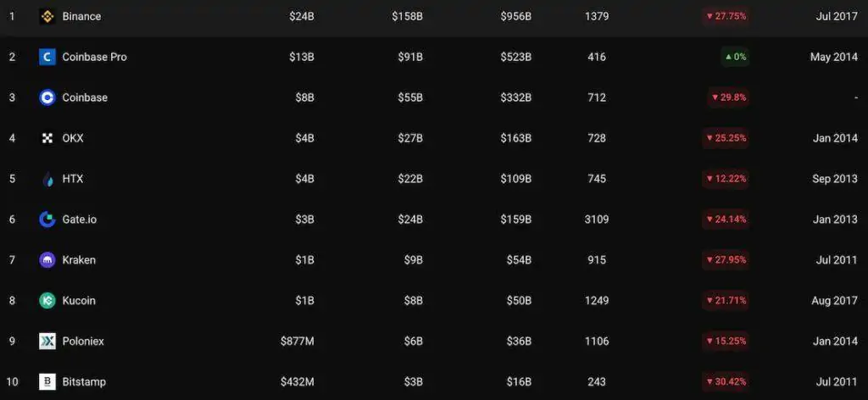The image size is (868, 400).
Task: Click the Coinbase logo icon
Action: coord(47,97)
